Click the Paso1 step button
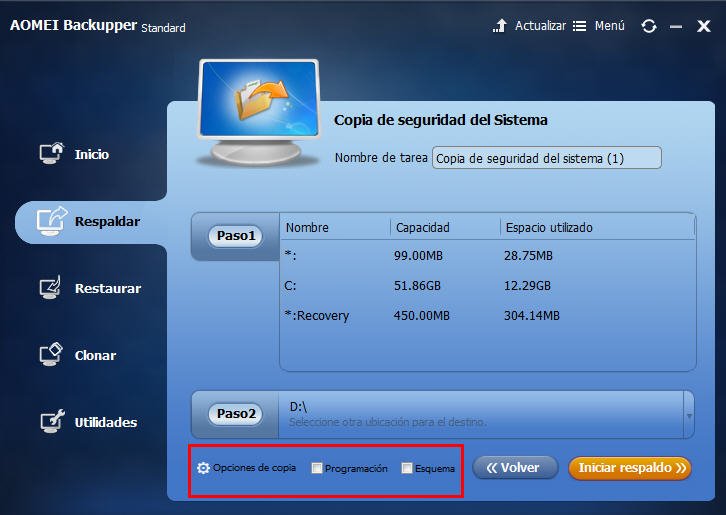The width and height of the screenshot is (726, 515). [x=236, y=236]
